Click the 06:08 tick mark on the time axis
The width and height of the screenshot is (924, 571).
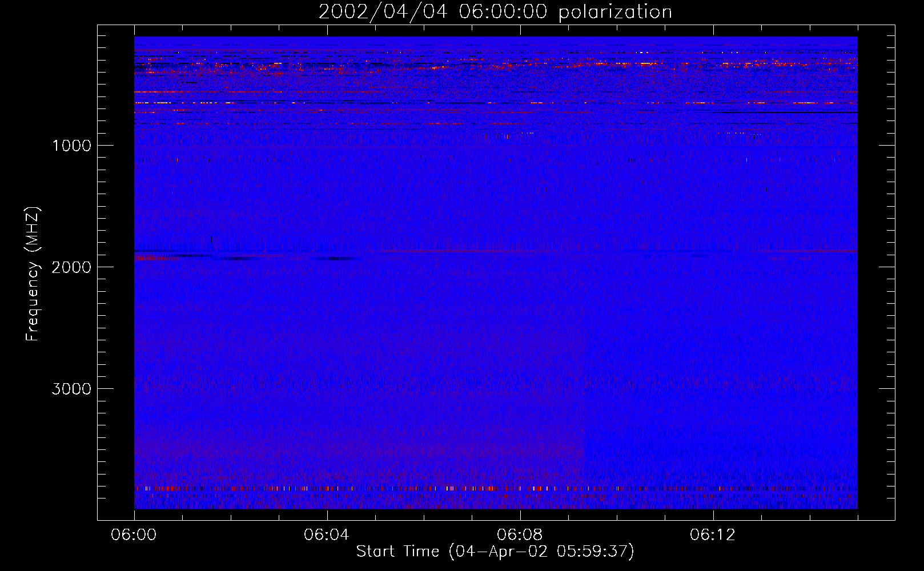520,516
